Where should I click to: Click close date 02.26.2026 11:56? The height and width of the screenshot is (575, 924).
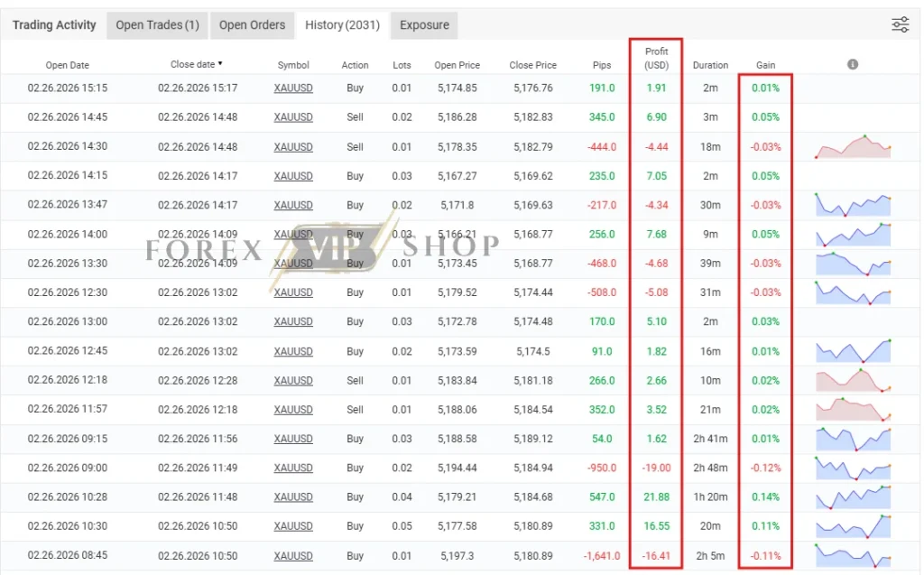click(198, 439)
